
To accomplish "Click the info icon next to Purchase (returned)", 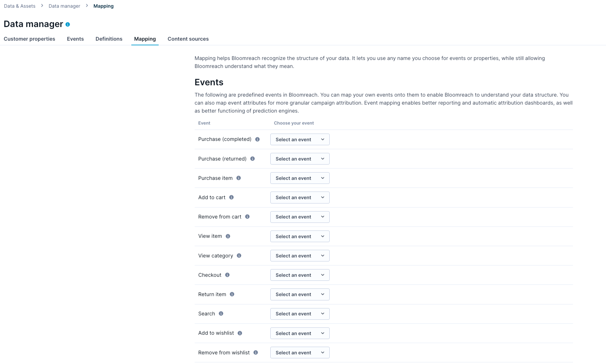I will [x=252, y=159].
